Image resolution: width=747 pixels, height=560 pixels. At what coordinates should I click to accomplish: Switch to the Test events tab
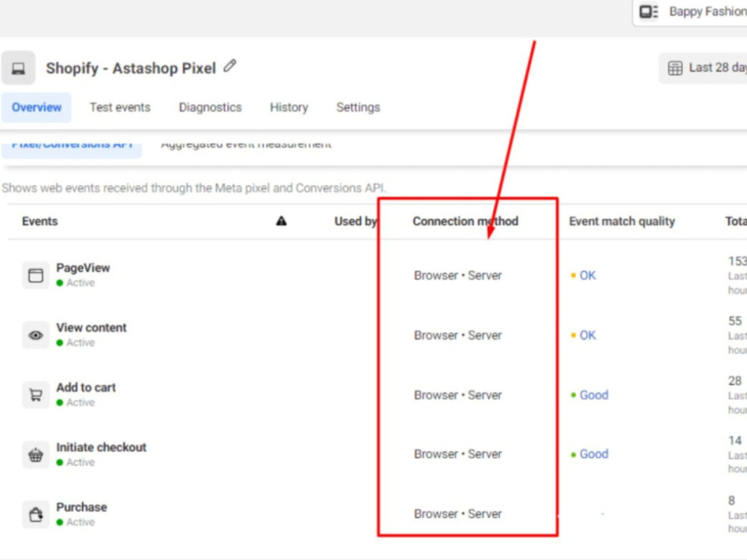click(120, 107)
